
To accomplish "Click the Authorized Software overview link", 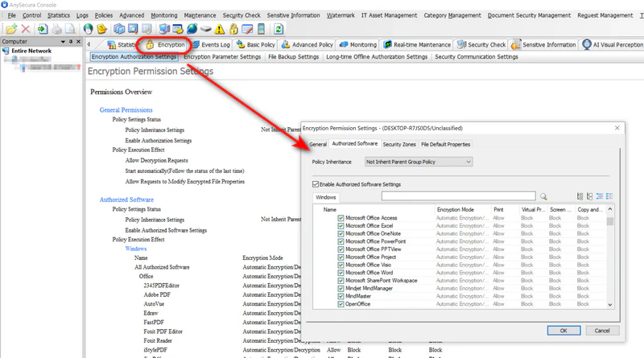I will click(x=126, y=200).
